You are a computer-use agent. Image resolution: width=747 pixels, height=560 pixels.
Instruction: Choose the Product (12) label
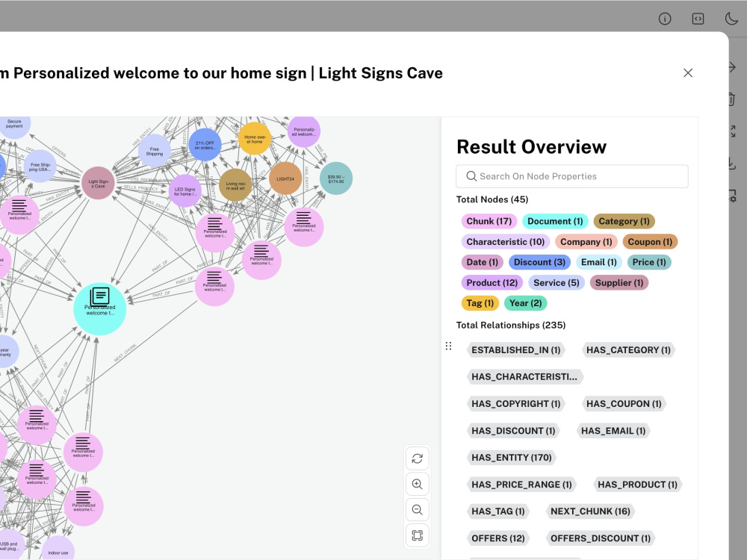(x=492, y=283)
